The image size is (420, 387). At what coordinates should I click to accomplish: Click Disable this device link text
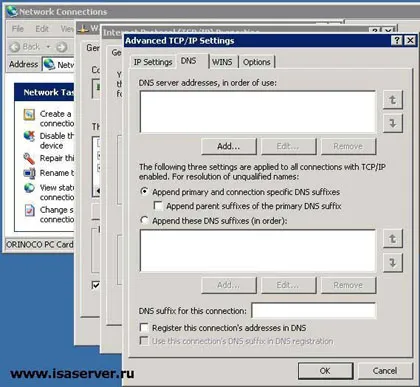(57, 141)
